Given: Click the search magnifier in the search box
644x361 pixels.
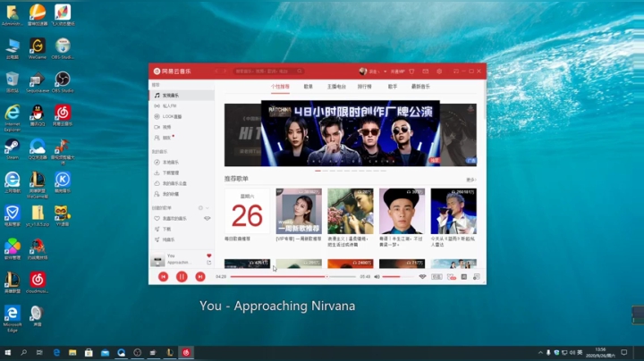Looking at the screenshot, I should click(300, 71).
